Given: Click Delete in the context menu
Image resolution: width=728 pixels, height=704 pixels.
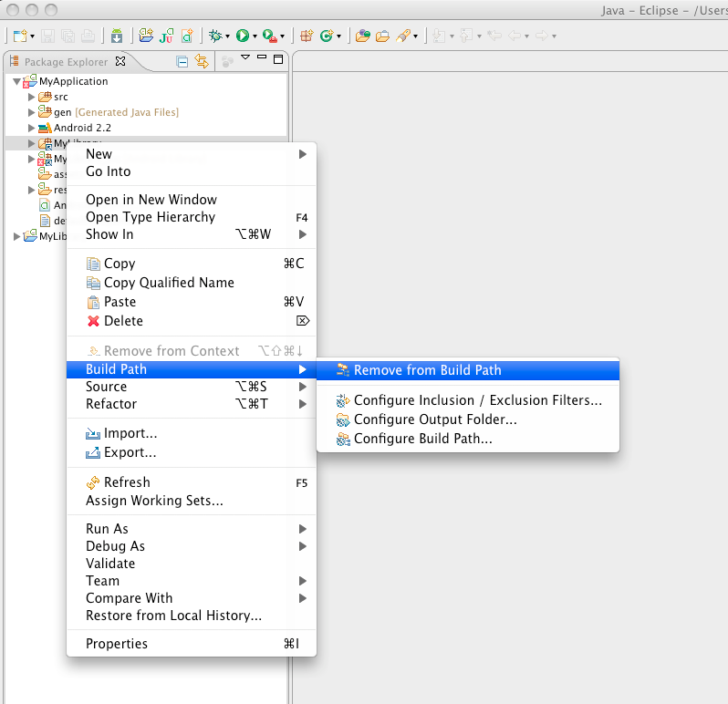Looking at the screenshot, I should point(123,321).
